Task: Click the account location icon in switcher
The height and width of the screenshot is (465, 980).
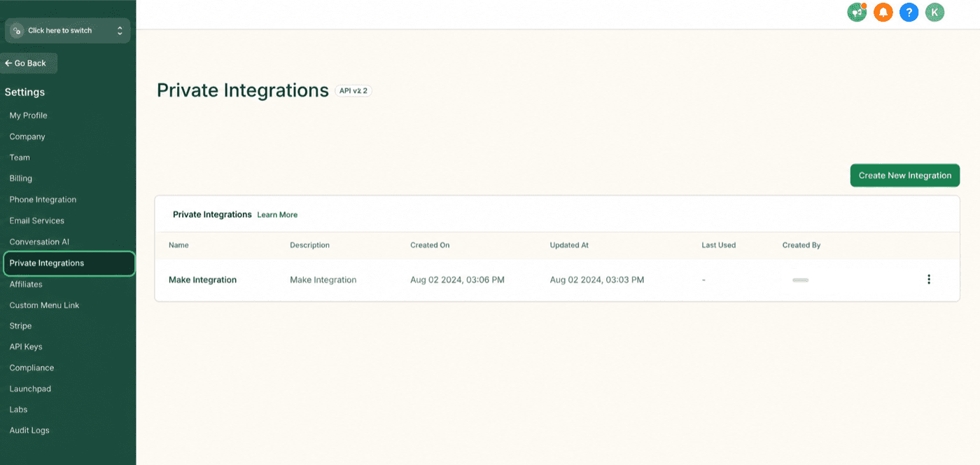Action: (x=17, y=31)
